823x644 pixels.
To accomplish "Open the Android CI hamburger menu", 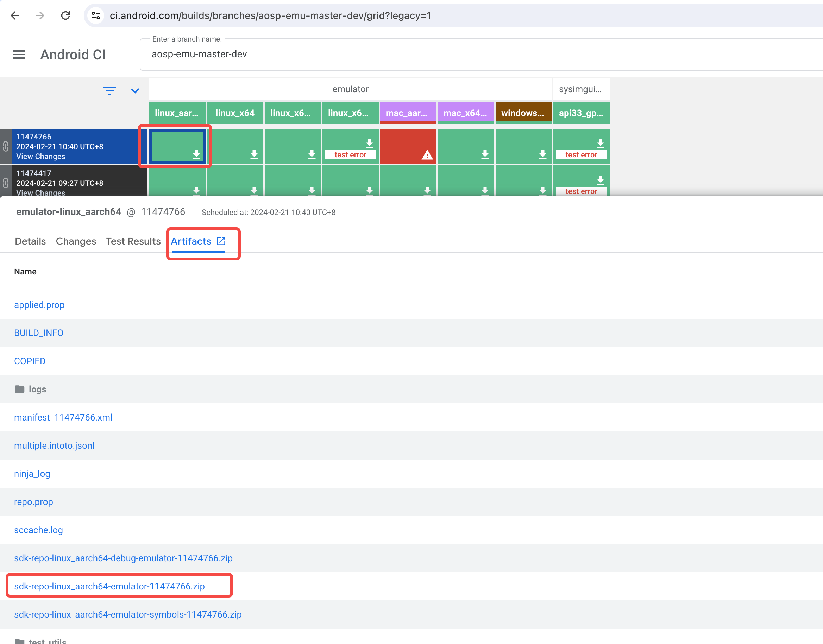I will [x=19, y=55].
